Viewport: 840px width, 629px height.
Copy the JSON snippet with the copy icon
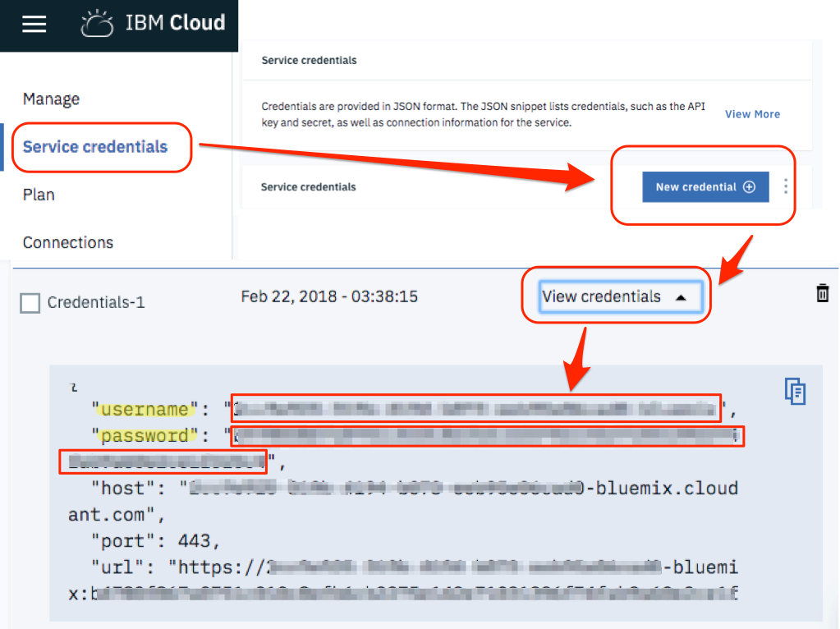coord(794,392)
